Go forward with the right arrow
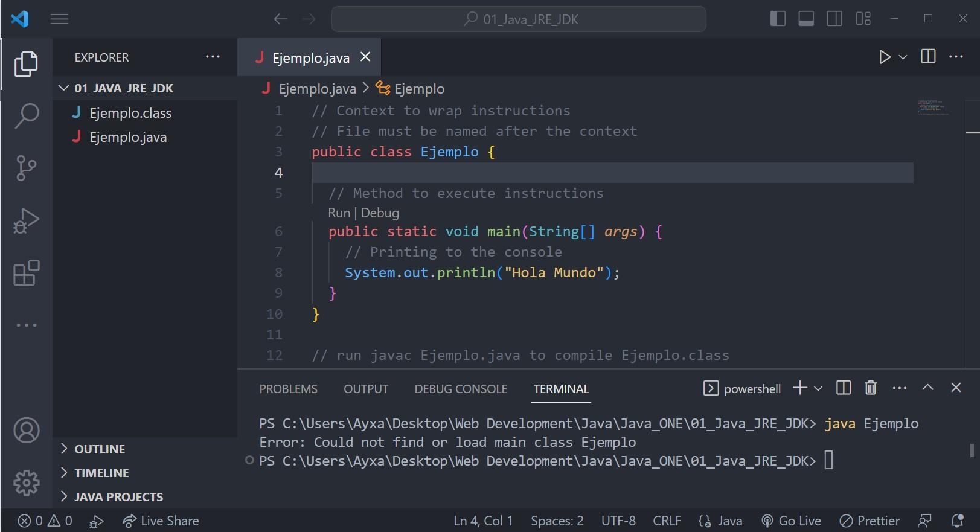 click(309, 19)
